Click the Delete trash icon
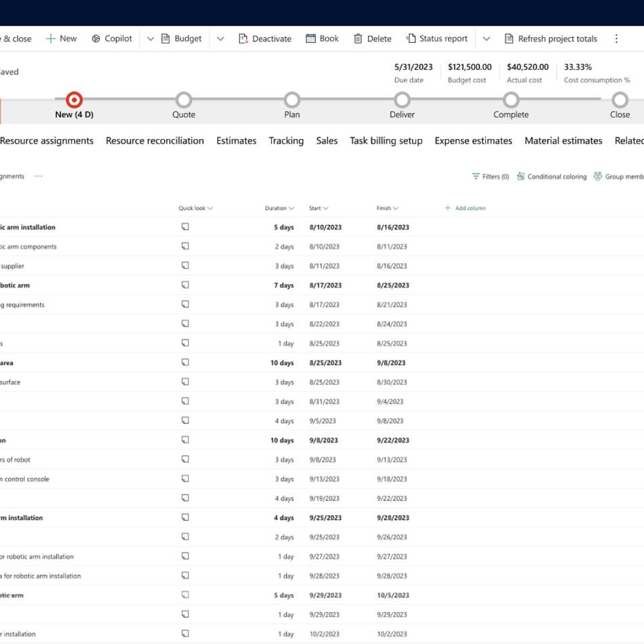644x644 pixels. click(x=358, y=39)
